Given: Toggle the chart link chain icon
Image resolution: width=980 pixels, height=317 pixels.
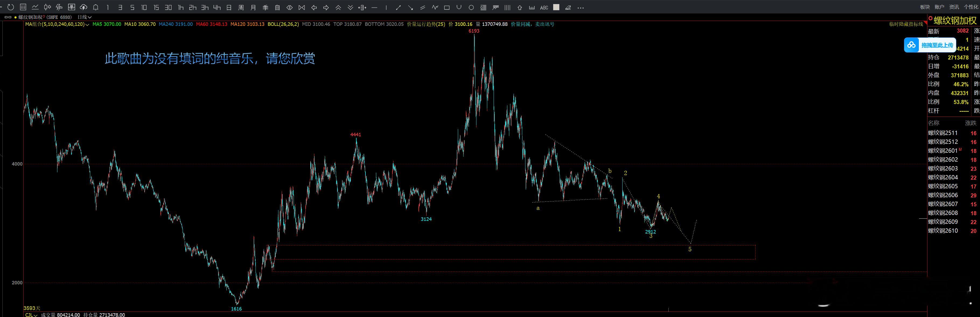Looking at the screenshot, I should click(8, 17).
